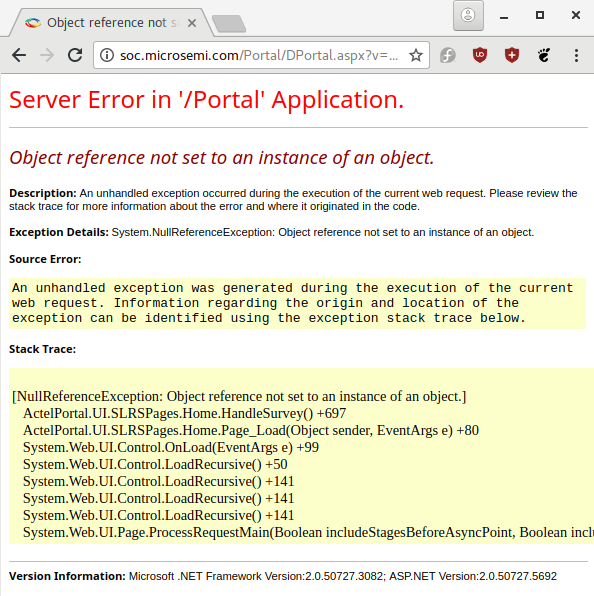This screenshot has height=596, width=594.
Task: Close the 'Object reference not' tab
Action: click(192, 23)
